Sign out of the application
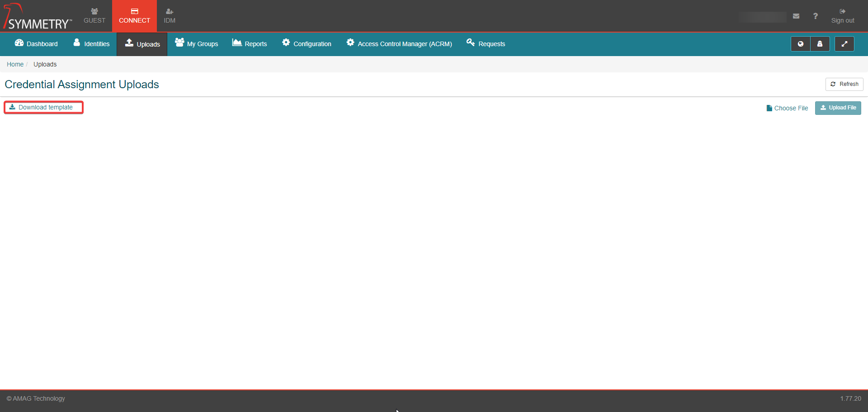Viewport: 868px width, 412px height. pos(843,16)
